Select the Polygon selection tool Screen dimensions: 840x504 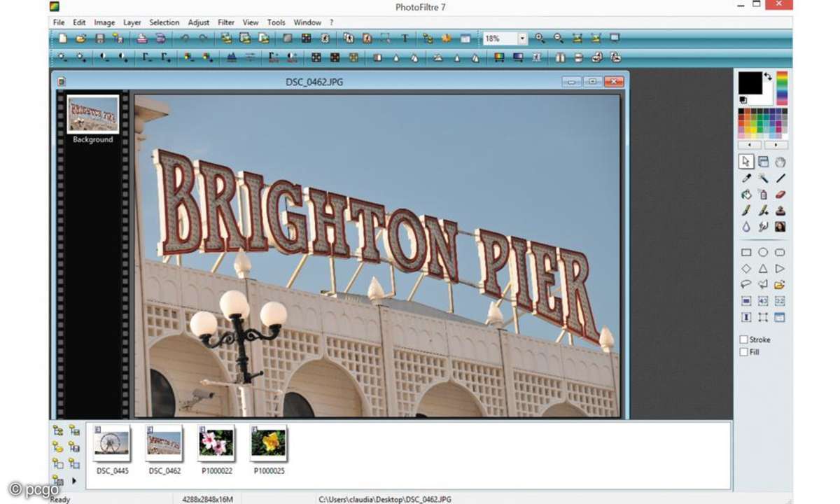[x=763, y=285]
